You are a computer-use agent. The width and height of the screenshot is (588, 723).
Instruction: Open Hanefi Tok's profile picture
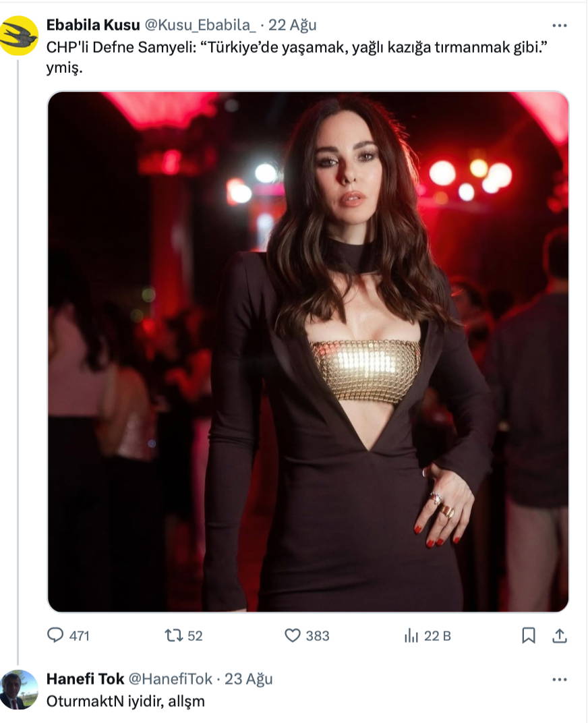[x=19, y=689]
